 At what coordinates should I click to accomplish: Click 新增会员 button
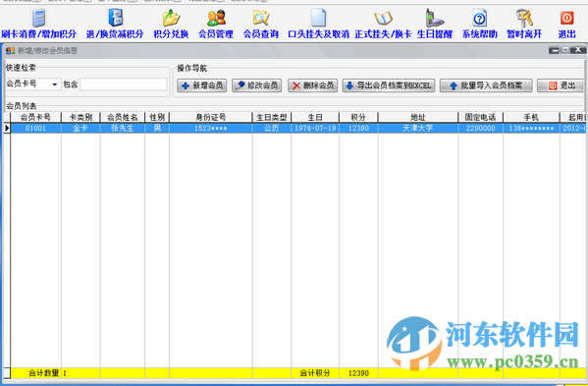point(202,85)
